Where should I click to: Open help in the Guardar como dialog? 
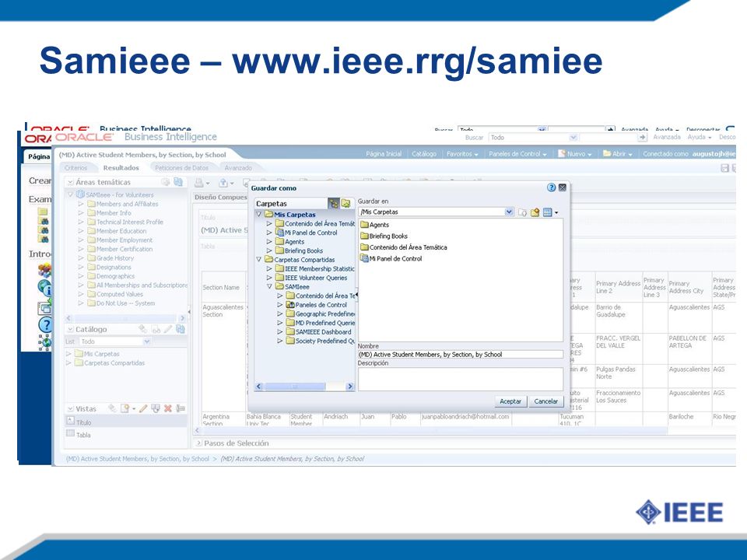pos(551,187)
